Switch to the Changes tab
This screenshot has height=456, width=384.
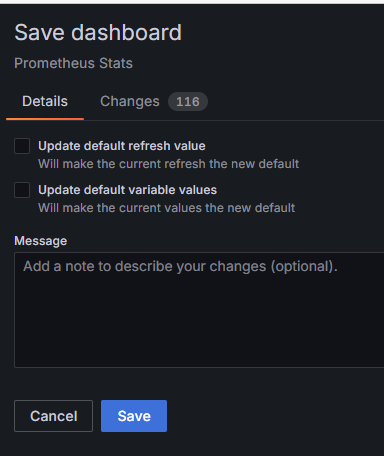point(153,102)
